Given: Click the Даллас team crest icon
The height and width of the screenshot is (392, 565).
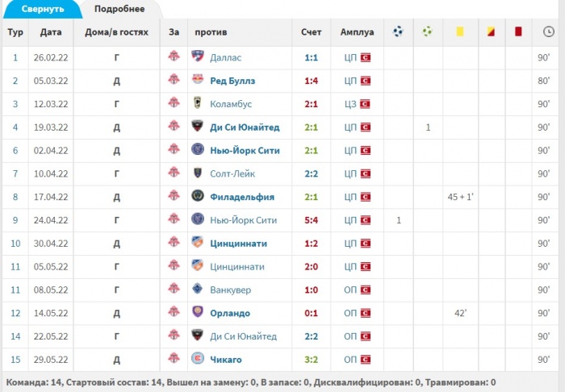Looking at the screenshot, I should (198, 56).
